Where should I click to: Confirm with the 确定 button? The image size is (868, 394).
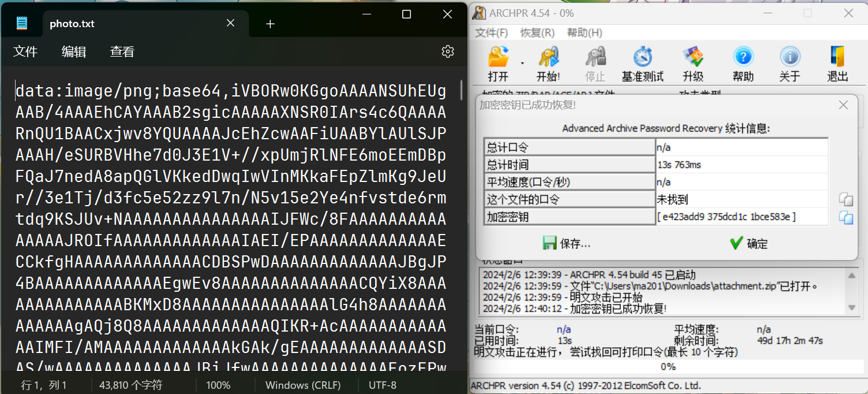(x=749, y=243)
